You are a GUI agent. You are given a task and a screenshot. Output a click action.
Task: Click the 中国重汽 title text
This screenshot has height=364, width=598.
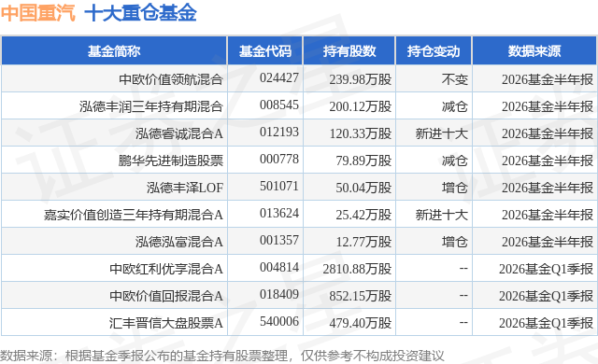click(38, 12)
